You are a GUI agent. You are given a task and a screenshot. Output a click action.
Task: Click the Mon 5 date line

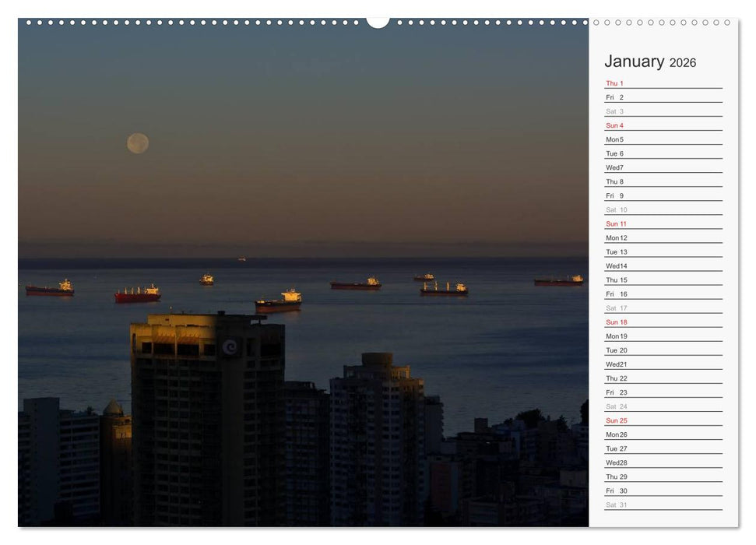point(614,139)
